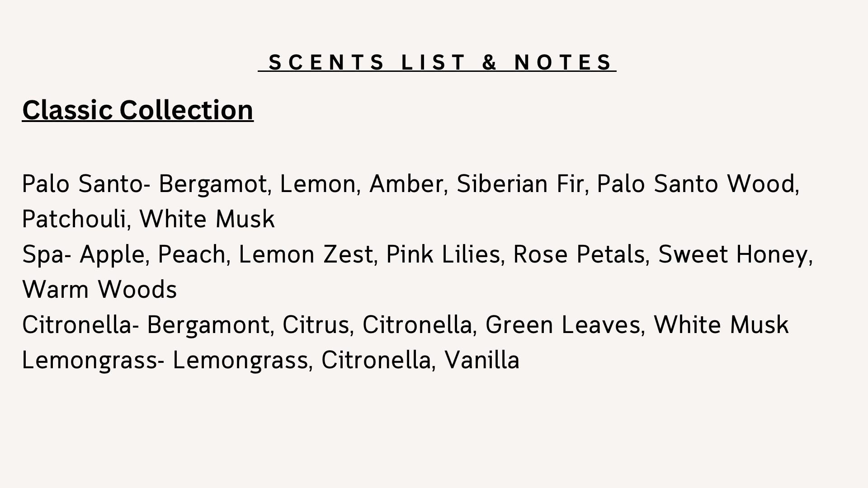Screen dimensions: 868x488
Task: Click the word 'Amber' in first line
Action: (x=406, y=184)
